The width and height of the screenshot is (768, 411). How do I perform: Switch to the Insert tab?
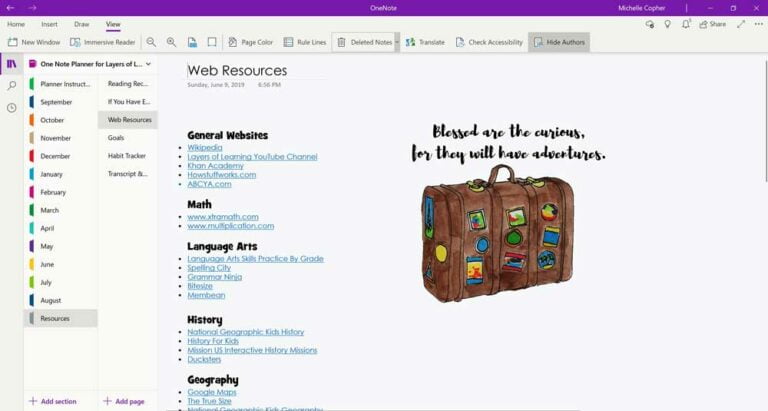(x=49, y=24)
